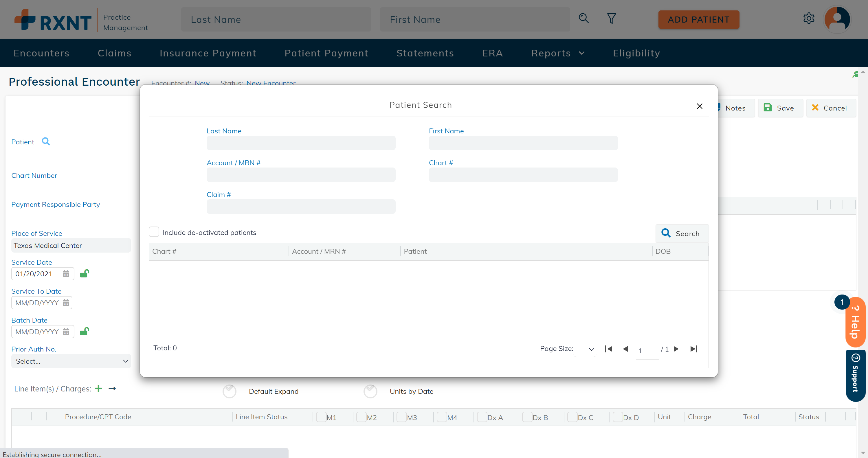Click the ADD PATIENT button
The image size is (868, 458).
pos(698,20)
